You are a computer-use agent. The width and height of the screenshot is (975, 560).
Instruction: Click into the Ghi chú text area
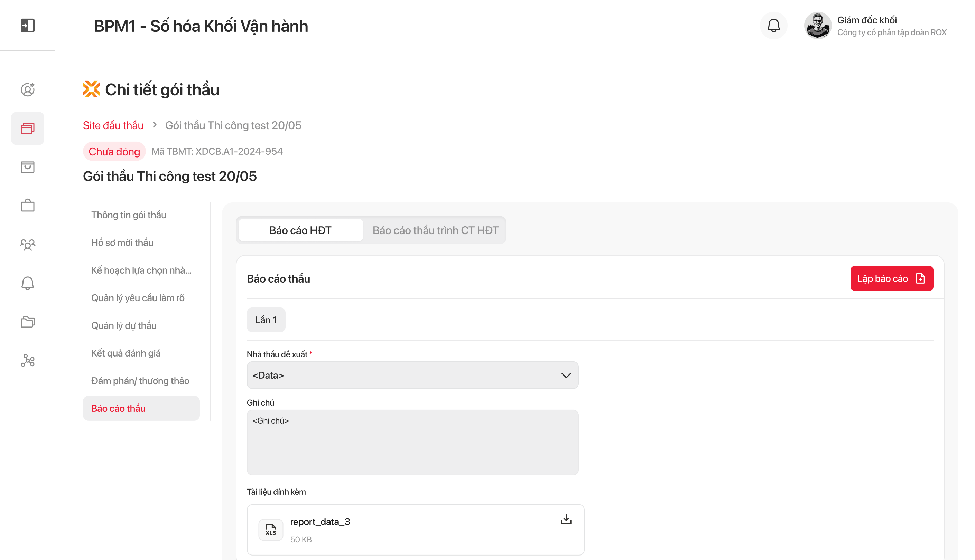tap(412, 442)
